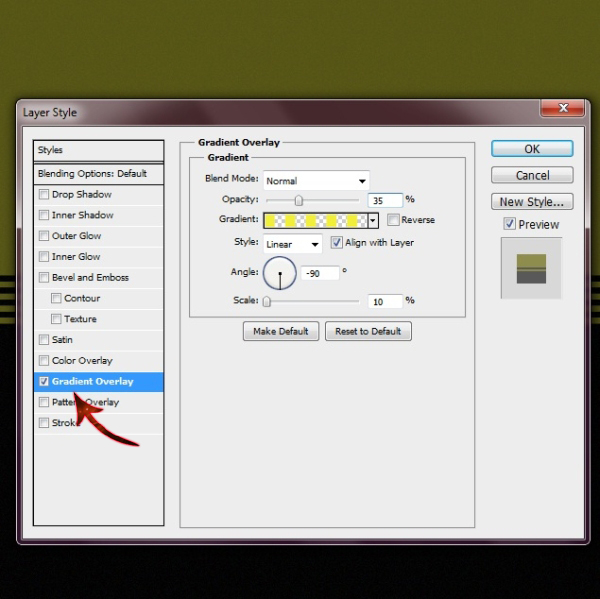Open the gradient picker arrow

click(373, 221)
